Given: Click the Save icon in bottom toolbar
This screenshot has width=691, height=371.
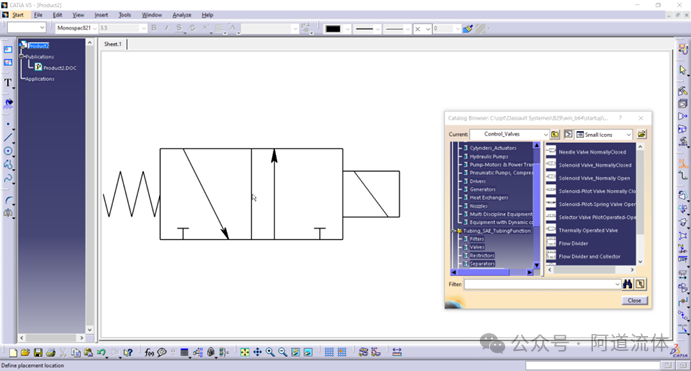Looking at the screenshot, I should [x=38, y=352].
